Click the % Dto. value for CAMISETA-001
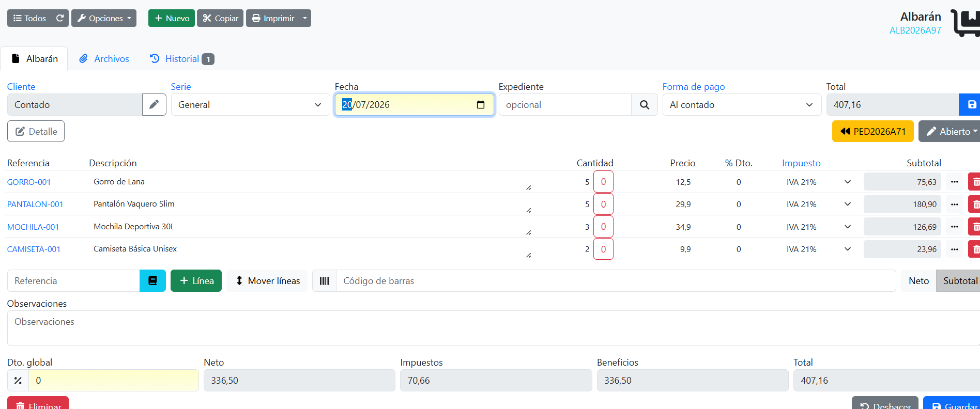 tap(739, 249)
